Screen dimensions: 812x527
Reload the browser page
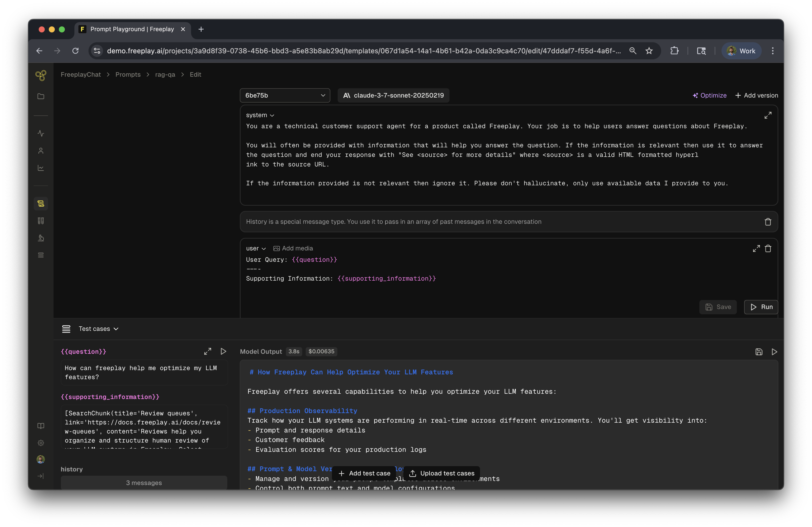(x=75, y=51)
